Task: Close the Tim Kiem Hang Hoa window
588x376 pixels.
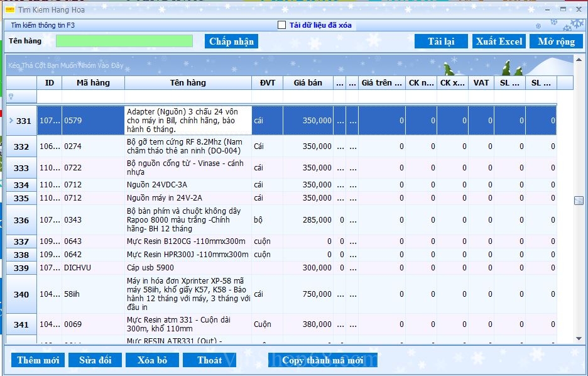Action: (x=579, y=9)
